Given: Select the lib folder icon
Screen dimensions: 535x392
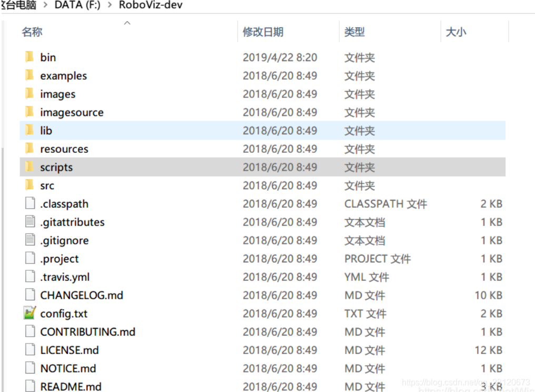Looking at the screenshot, I should pyautogui.click(x=29, y=130).
